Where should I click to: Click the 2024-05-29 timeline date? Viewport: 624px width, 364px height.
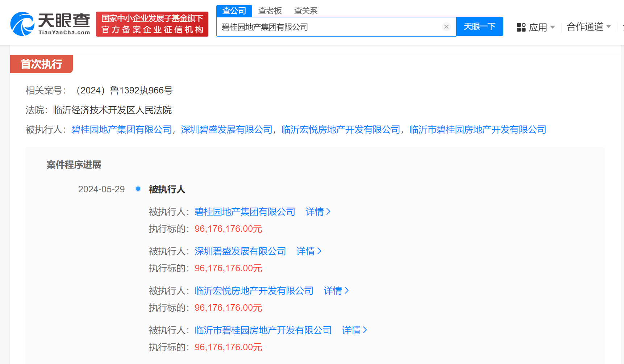coord(101,189)
